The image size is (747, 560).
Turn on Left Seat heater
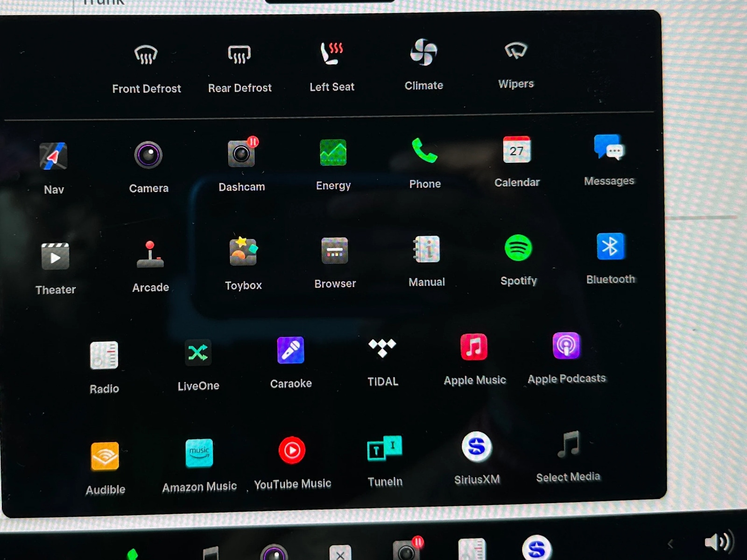coord(331,54)
